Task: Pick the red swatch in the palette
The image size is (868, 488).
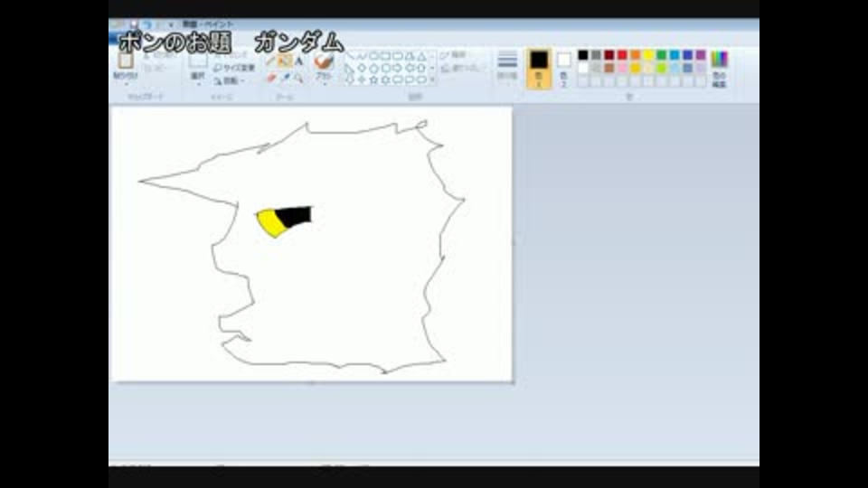Action: point(622,55)
